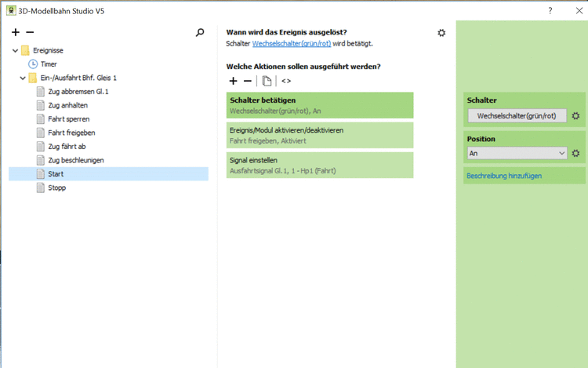Screen dimensions: 588x368
Task: Click gear next to Schalter button
Action: pyautogui.click(x=575, y=116)
